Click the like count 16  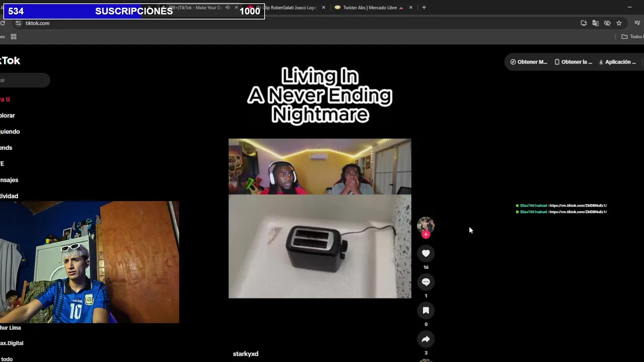(426, 267)
